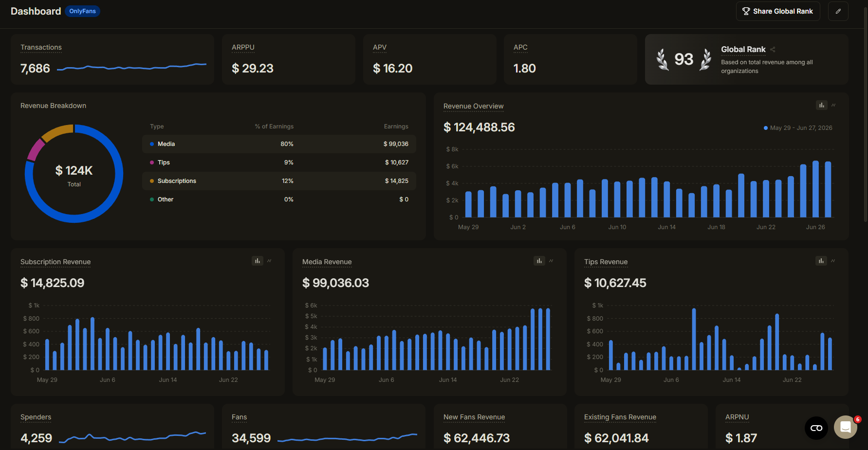Select line chart for Media Revenue
The height and width of the screenshot is (450, 868).
pyautogui.click(x=551, y=261)
